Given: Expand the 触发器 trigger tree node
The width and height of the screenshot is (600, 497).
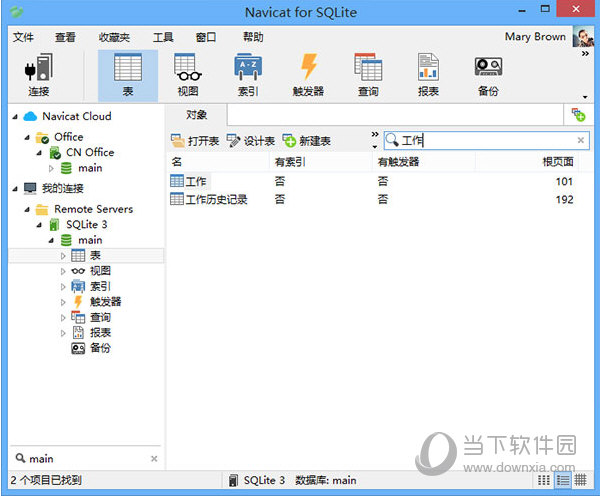Looking at the screenshot, I should click(x=63, y=302).
